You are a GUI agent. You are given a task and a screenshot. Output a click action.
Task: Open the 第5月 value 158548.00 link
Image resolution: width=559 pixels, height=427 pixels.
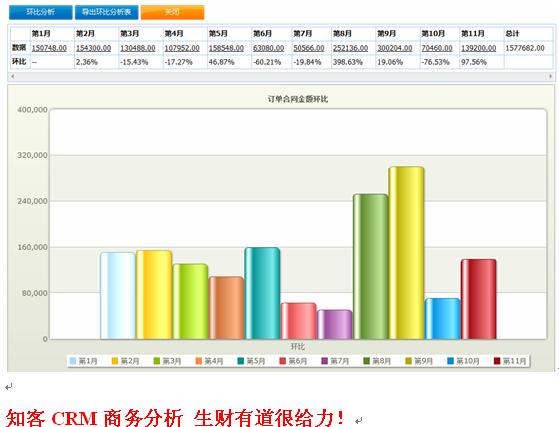(226, 48)
